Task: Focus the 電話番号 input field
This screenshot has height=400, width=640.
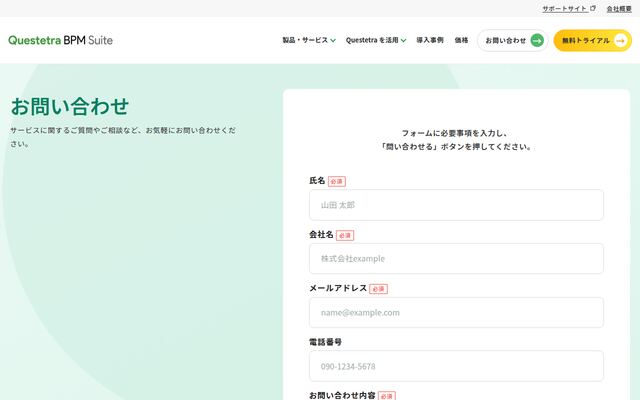Action: [456, 366]
